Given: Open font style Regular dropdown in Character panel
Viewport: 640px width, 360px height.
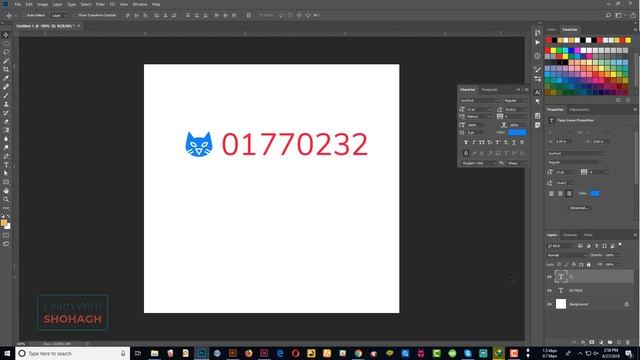Looking at the screenshot, I should click(515, 100).
